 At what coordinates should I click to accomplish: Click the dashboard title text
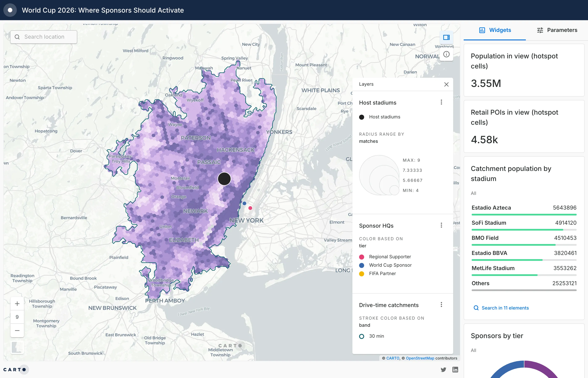tap(103, 10)
